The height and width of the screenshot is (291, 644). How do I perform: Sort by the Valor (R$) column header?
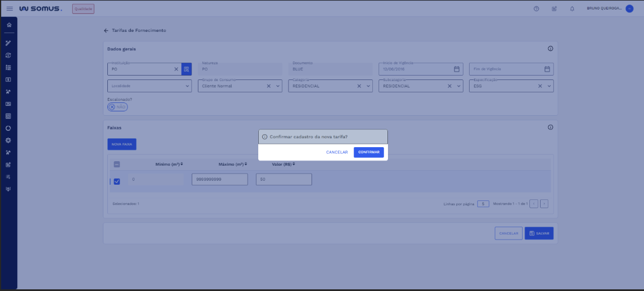tap(283, 164)
